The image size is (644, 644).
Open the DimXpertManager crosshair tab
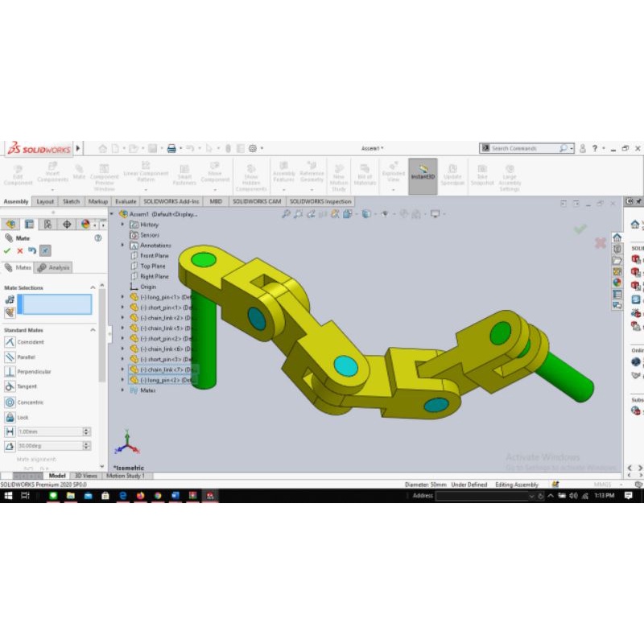67,225
